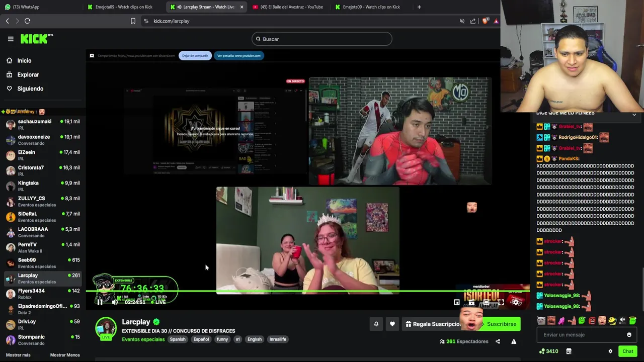
Task: Open sachauzumaki channel in sidebar
Action: point(43,124)
